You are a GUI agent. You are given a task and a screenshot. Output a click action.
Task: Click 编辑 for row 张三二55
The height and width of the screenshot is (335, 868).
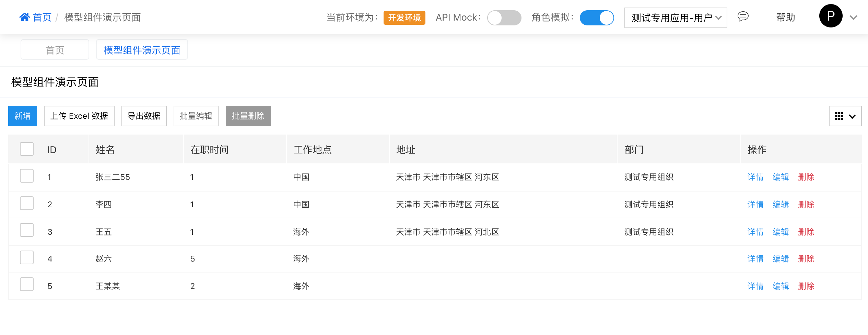click(781, 177)
